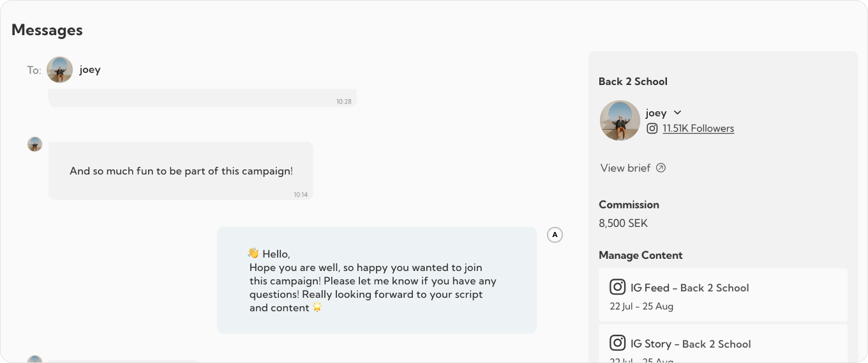Viewport: 868px width, 363px height.
Task: Click small avatar beside 'so much fun' message
Action: pyautogui.click(x=35, y=144)
